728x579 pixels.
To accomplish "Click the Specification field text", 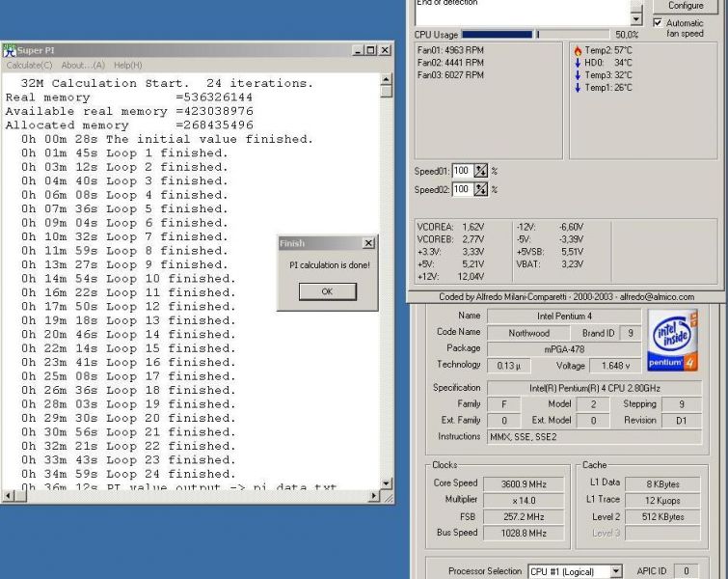I will click(594, 388).
